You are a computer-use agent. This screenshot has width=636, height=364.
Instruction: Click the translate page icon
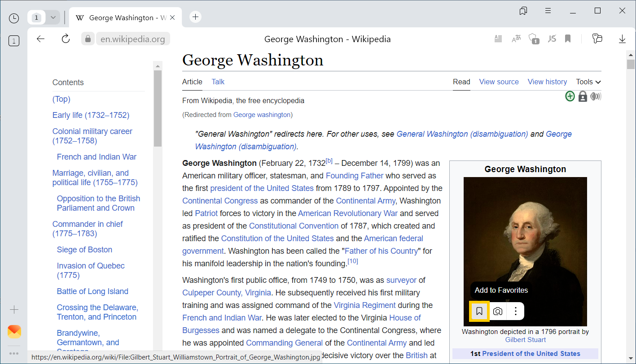516,39
